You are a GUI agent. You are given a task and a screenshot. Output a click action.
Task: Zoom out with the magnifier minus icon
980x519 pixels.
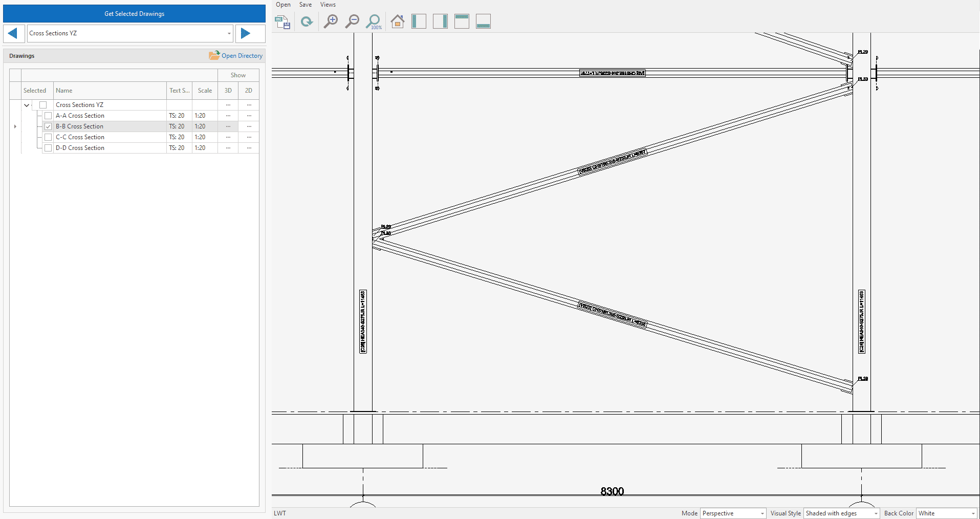click(x=352, y=21)
